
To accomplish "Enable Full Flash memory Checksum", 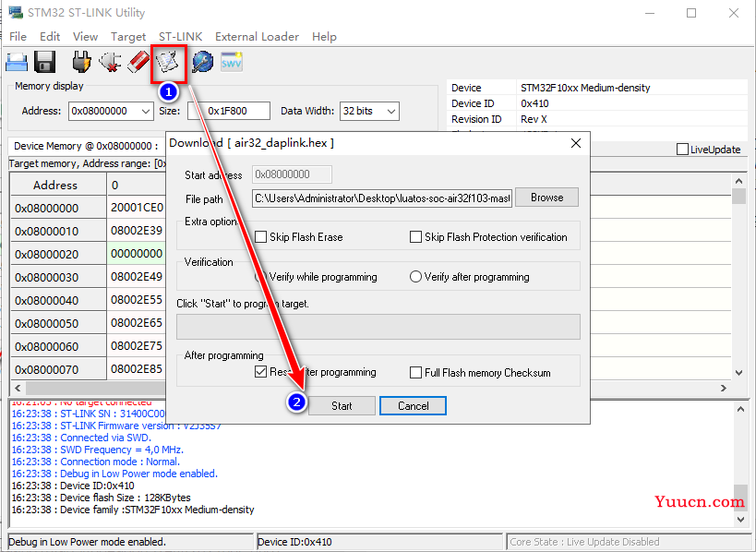I will [x=415, y=373].
